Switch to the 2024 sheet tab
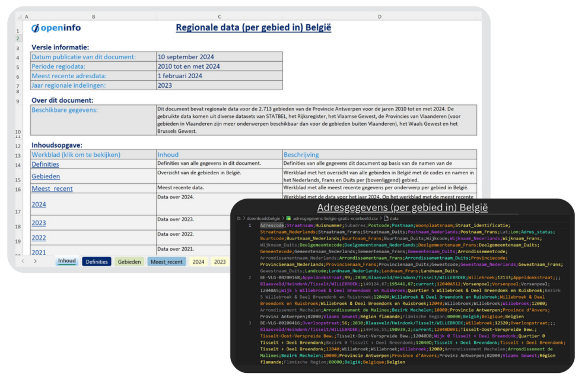 (x=198, y=261)
